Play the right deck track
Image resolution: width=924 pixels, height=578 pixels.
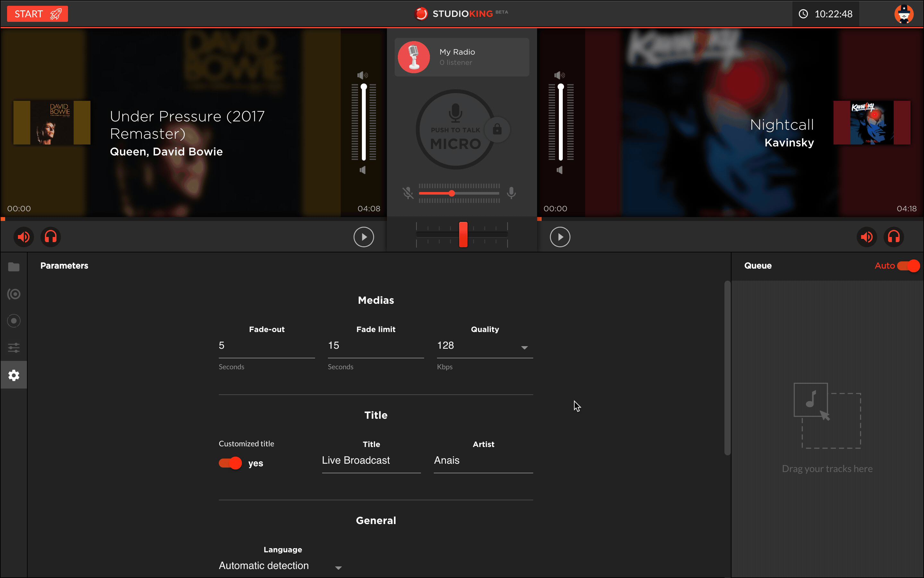click(560, 237)
